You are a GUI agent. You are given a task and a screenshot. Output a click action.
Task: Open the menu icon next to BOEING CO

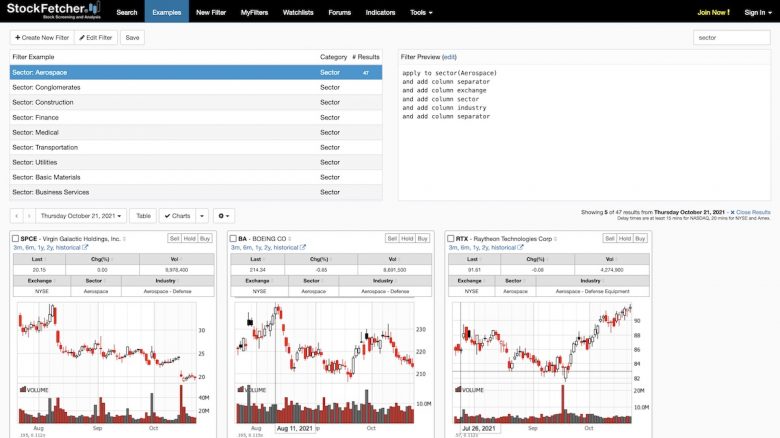point(290,239)
